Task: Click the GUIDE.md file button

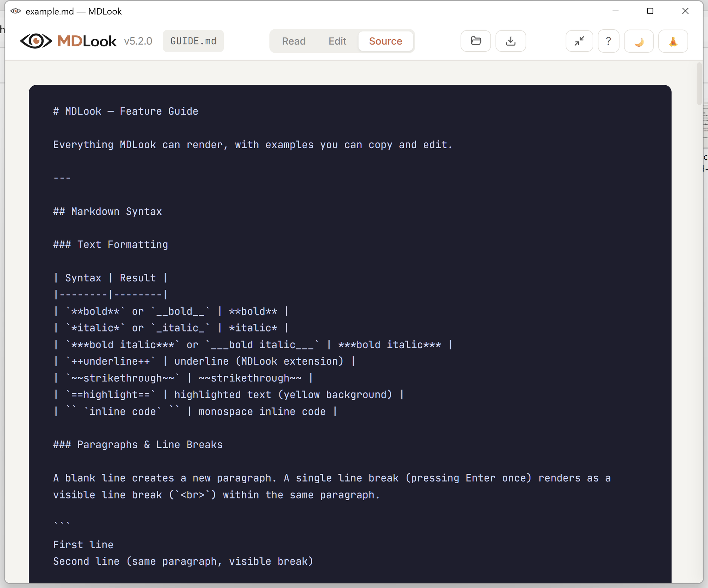Action: (x=193, y=41)
